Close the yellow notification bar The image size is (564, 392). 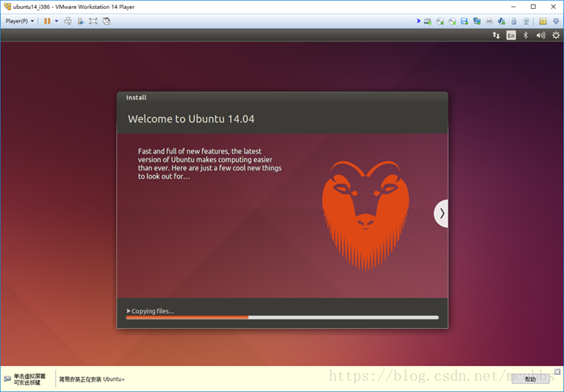point(558,372)
